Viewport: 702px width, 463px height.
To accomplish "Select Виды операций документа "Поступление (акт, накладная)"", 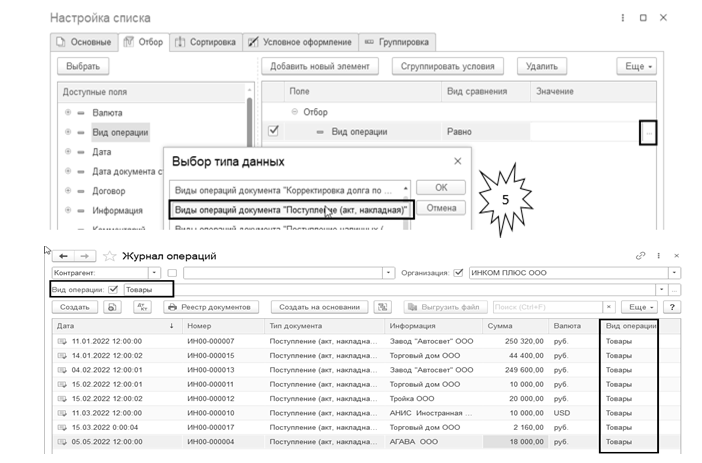I will [291, 210].
